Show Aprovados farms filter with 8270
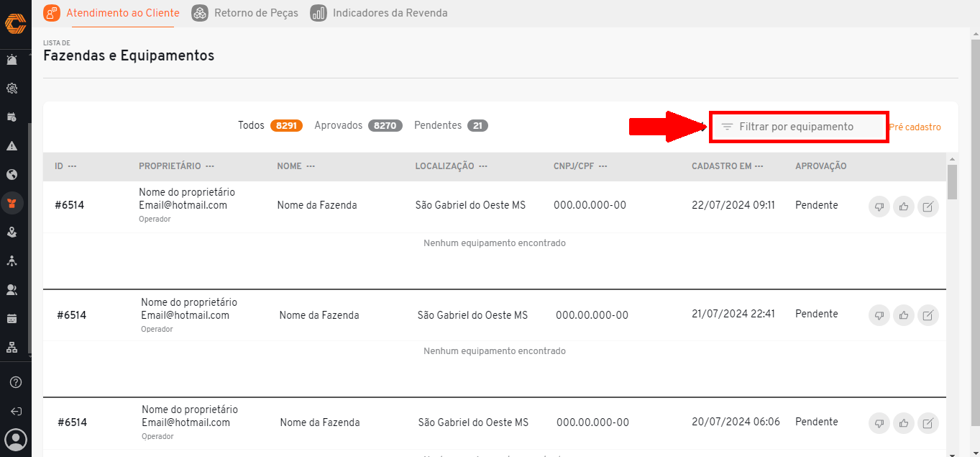This screenshot has width=980, height=457. (x=358, y=125)
